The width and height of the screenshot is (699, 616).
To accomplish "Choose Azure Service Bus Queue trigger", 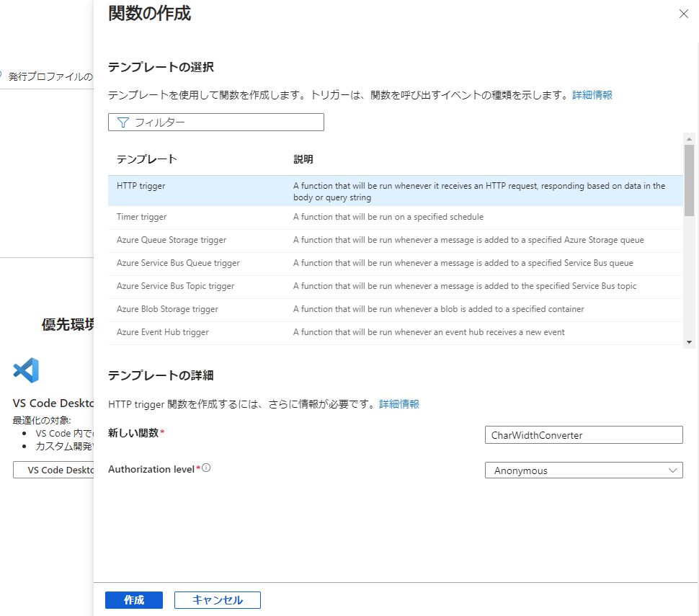I will click(178, 263).
